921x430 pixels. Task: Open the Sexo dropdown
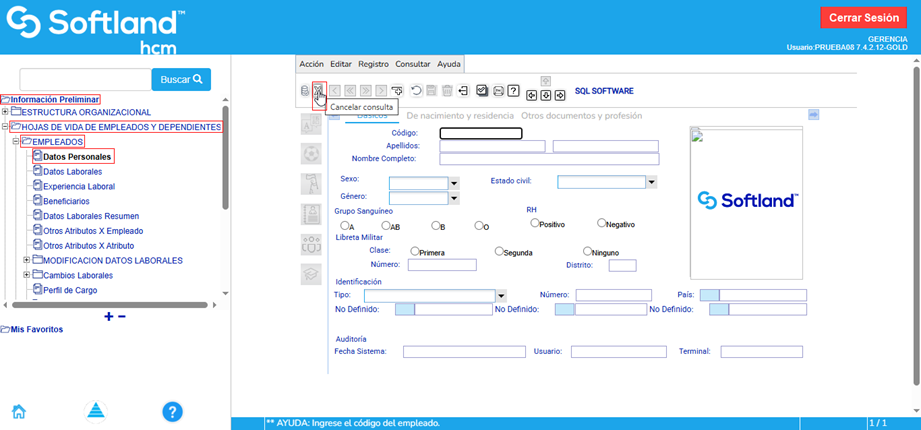pos(454,183)
